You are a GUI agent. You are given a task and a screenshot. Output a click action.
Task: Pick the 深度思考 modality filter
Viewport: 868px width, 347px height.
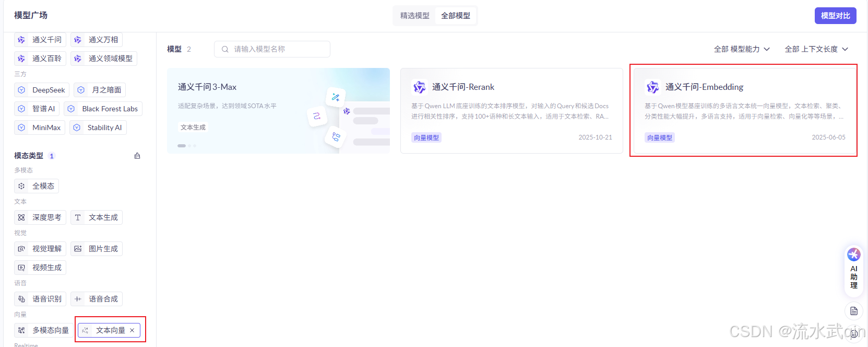[40, 217]
